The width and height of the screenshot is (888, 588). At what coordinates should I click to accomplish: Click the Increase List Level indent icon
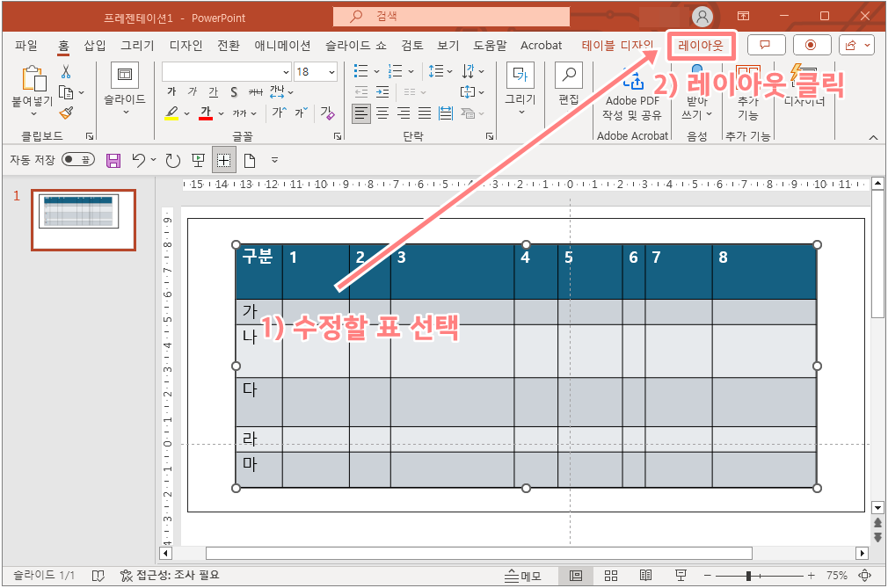pos(382,91)
